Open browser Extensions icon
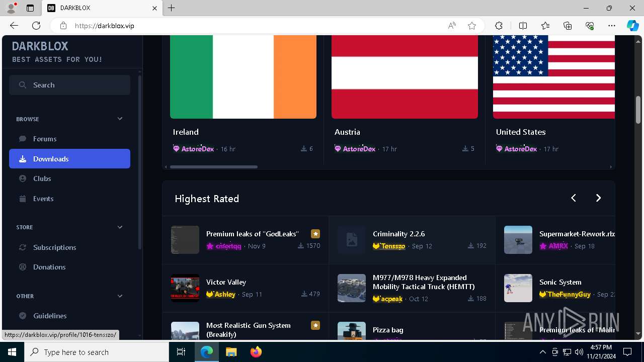 (499, 26)
